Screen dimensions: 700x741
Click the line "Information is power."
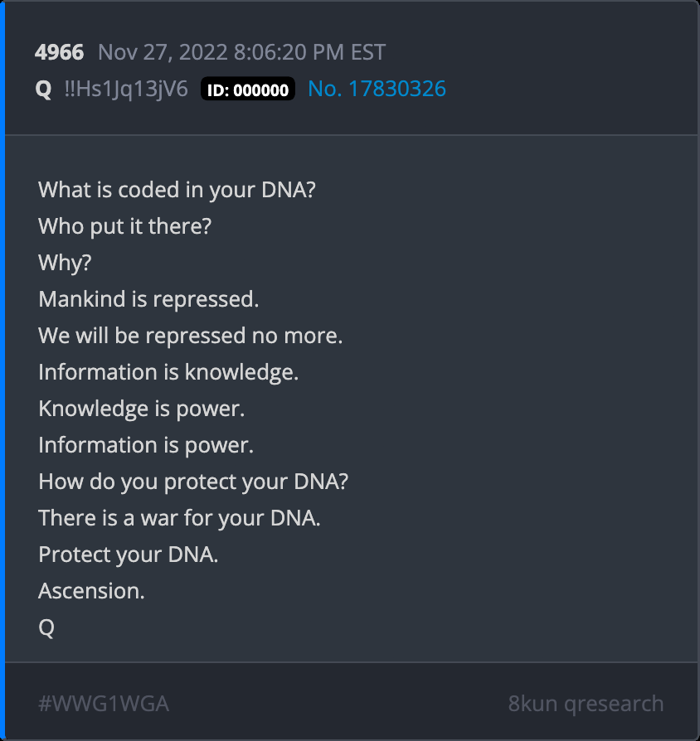coord(146,444)
